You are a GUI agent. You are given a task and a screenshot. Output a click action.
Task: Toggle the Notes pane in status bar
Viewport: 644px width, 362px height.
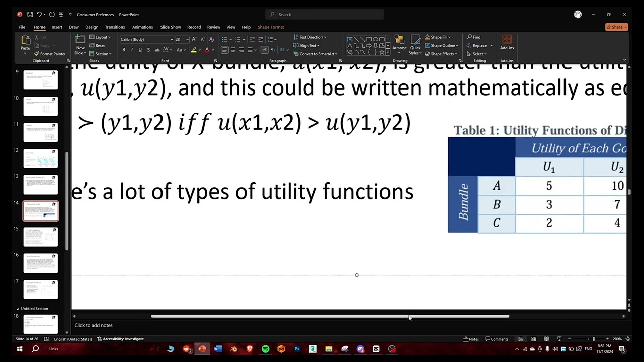[471, 339]
